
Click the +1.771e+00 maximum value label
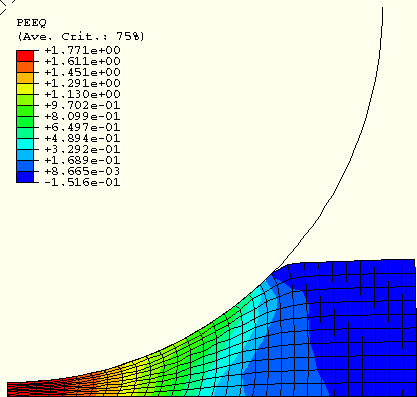coord(82,50)
